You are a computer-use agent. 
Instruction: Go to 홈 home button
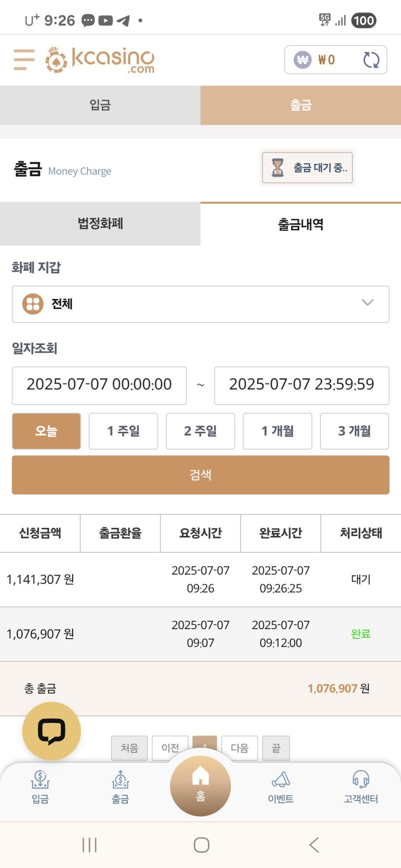click(200, 785)
